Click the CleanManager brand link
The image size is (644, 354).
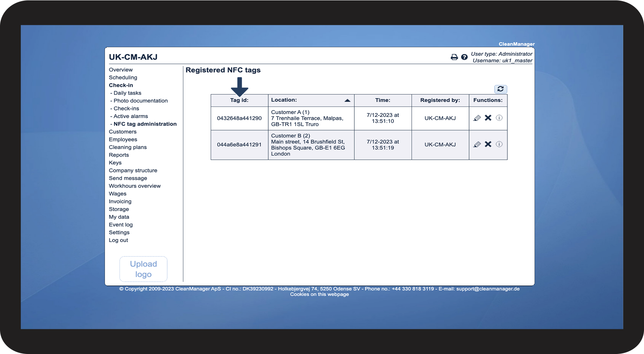[516, 44]
